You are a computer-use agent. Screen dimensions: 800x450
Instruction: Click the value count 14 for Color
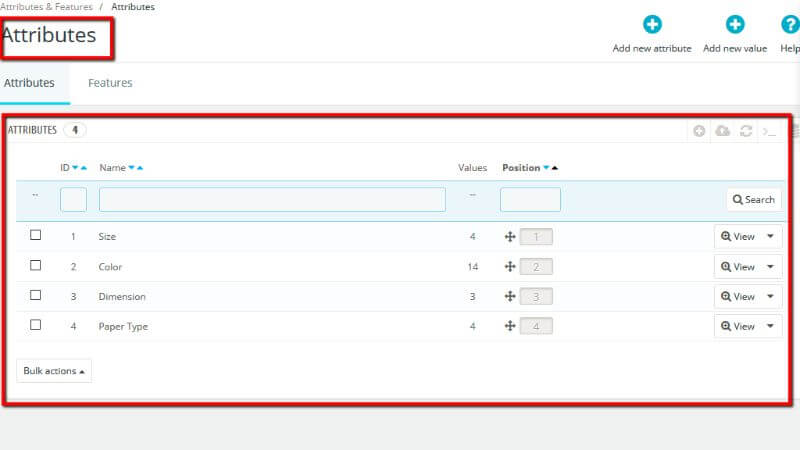pos(472,267)
